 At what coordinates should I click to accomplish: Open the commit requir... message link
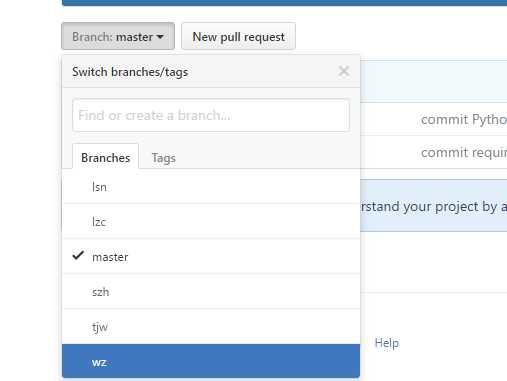tap(464, 153)
